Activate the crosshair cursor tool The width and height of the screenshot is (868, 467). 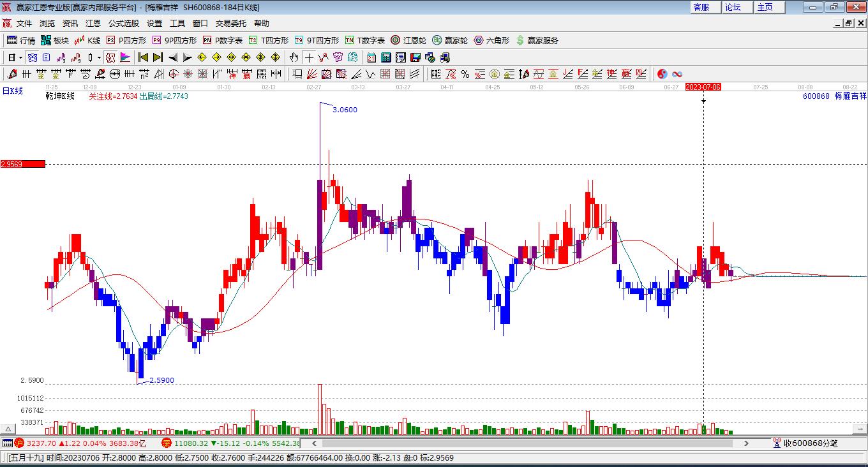309,57
